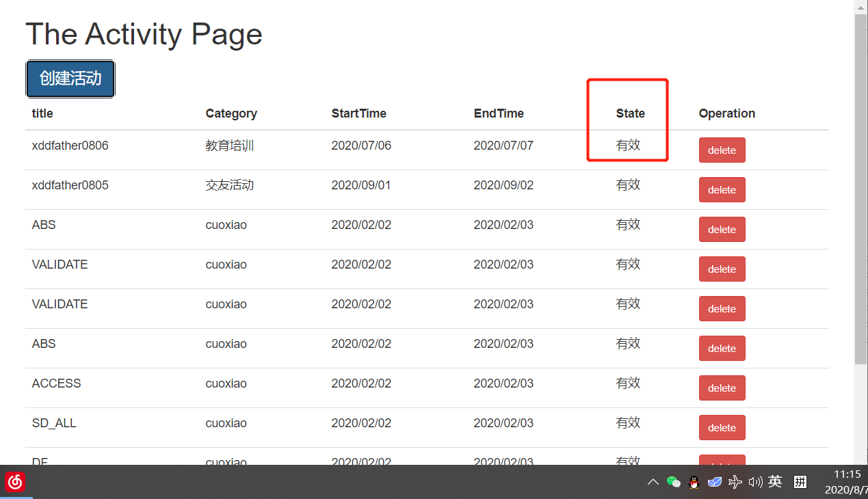Click the Category column header
The height and width of the screenshot is (499, 868).
tap(231, 113)
